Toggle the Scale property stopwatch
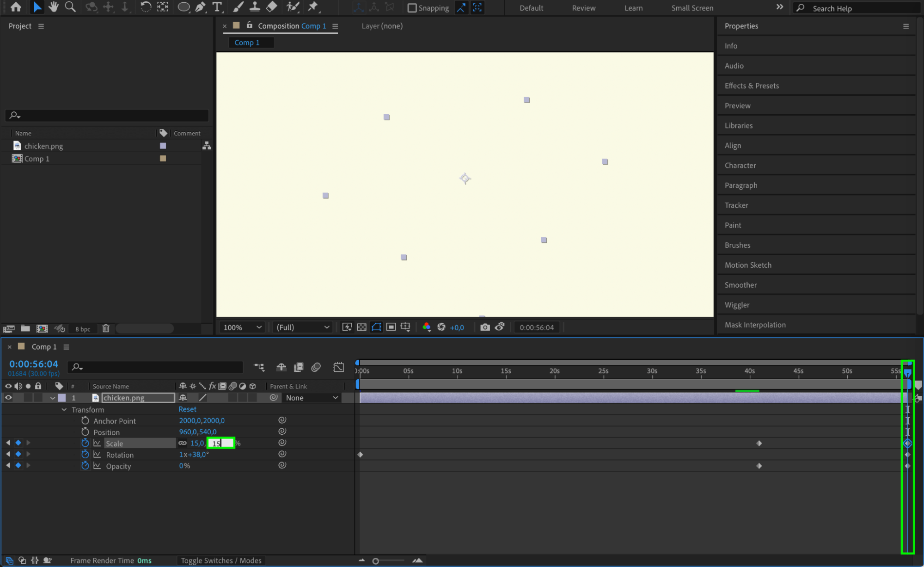924x567 pixels. click(x=85, y=443)
